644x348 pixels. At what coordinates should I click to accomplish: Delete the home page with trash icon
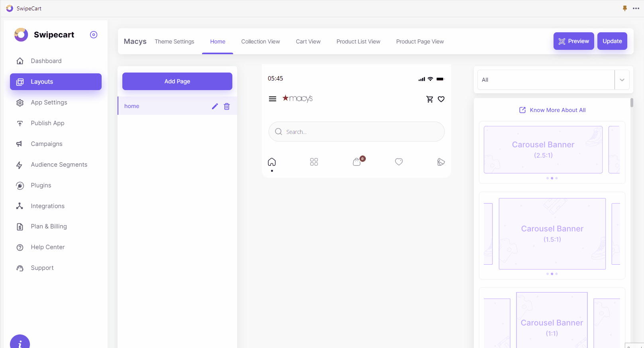pyautogui.click(x=227, y=106)
